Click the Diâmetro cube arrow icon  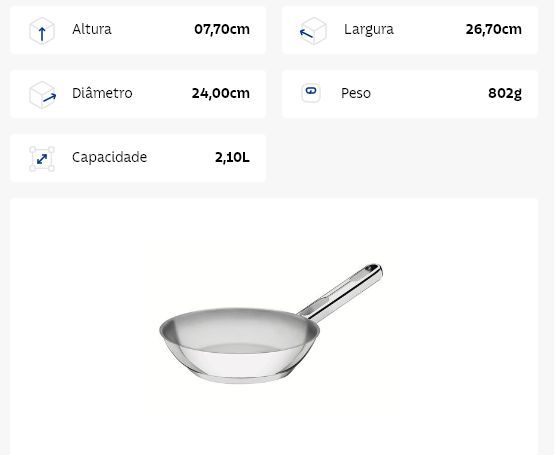42,95
